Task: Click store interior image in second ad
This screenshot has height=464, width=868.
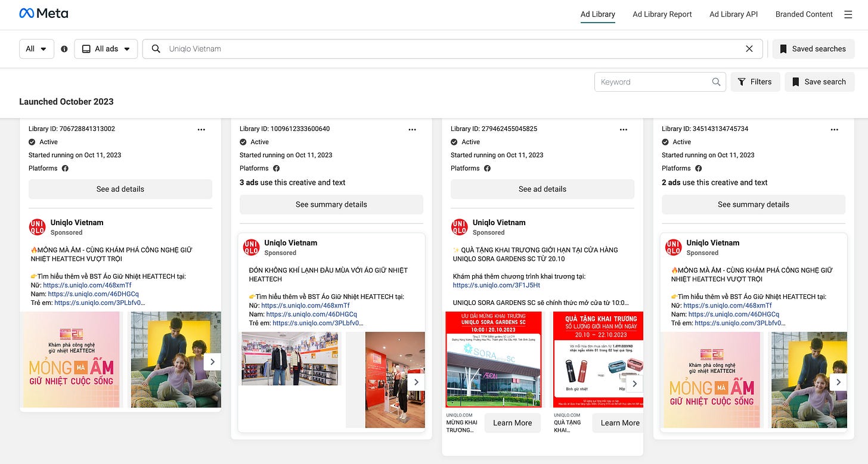Action: tap(290, 359)
